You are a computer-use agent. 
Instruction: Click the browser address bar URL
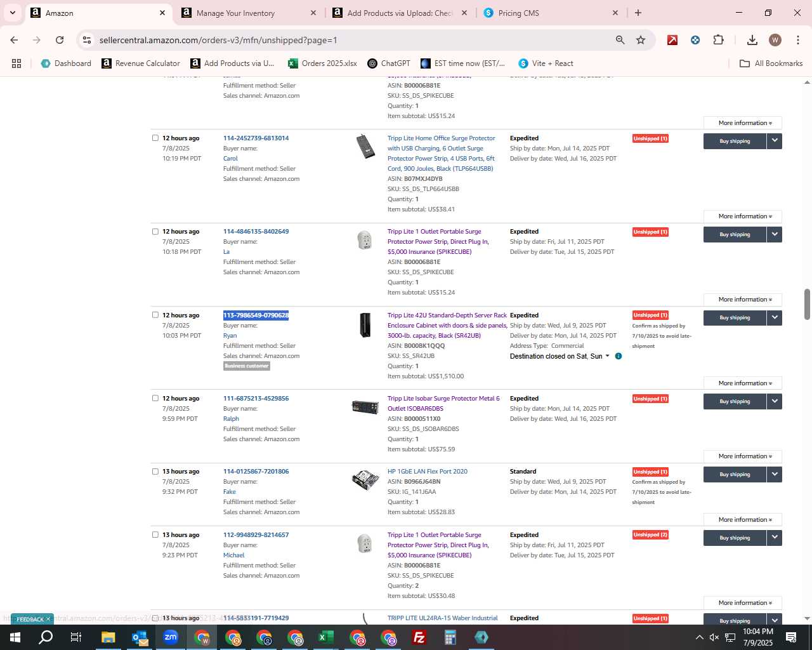point(218,40)
